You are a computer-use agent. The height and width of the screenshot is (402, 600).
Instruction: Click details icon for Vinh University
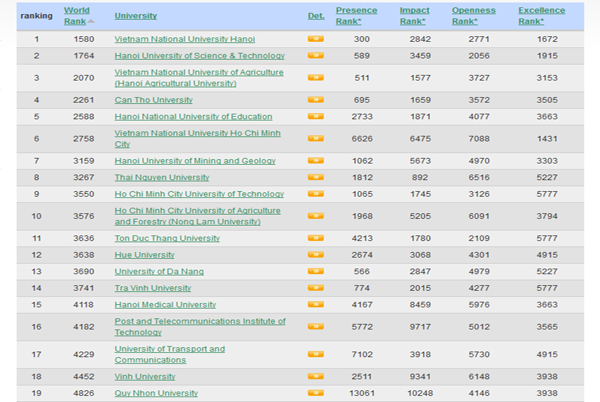315,377
